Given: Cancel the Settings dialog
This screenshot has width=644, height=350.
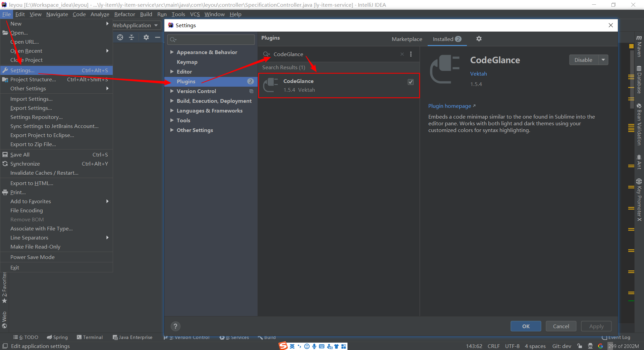Looking at the screenshot, I should point(561,326).
